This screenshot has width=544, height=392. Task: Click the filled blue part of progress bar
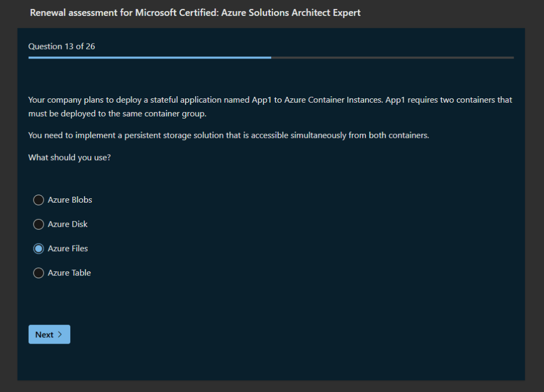point(149,57)
